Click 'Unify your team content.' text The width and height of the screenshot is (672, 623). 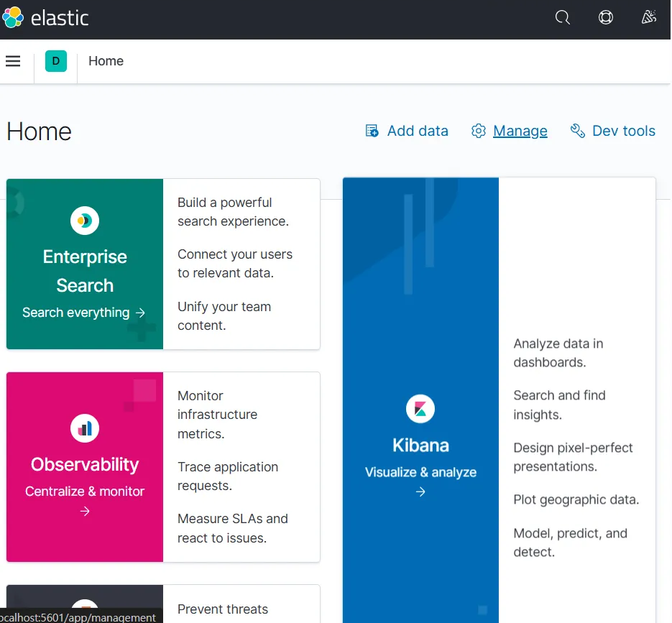(224, 316)
